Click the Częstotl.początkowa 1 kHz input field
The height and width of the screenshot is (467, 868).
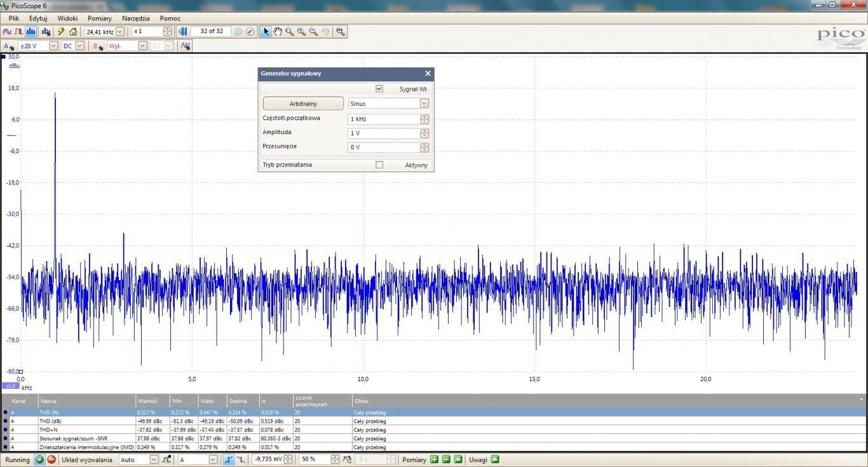tap(384, 119)
